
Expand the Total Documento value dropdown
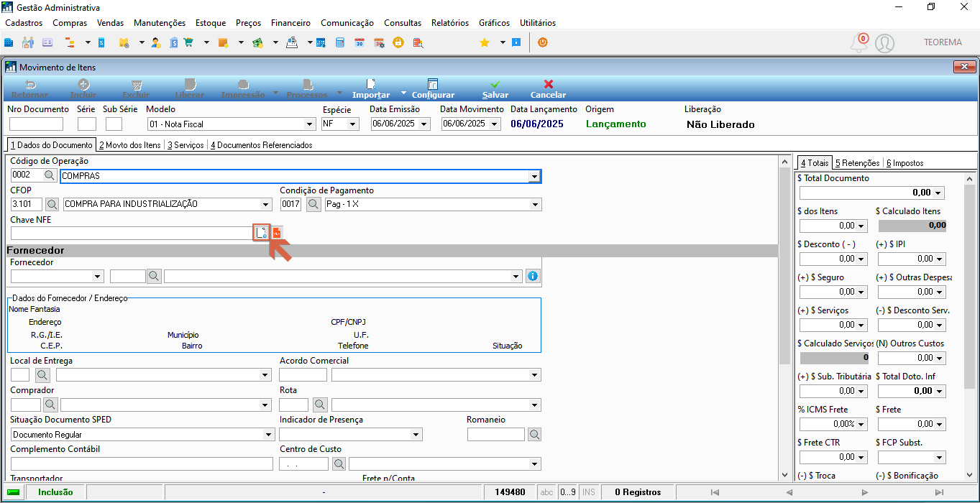click(x=939, y=193)
